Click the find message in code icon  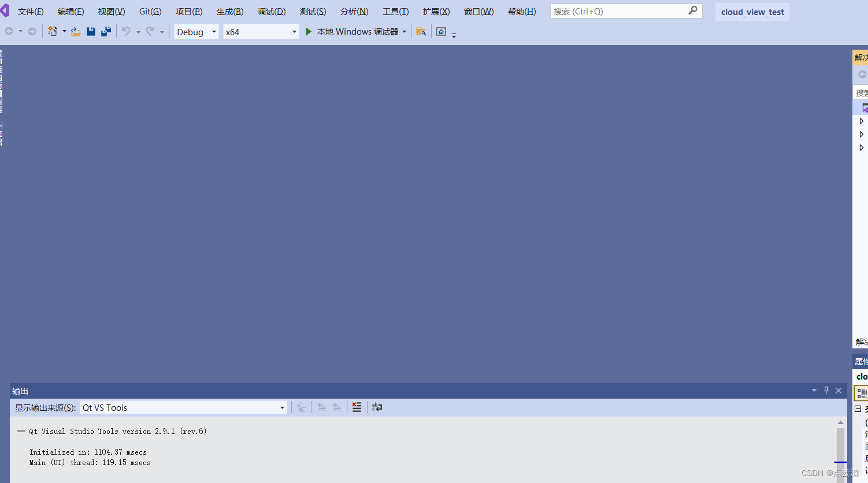pos(302,407)
